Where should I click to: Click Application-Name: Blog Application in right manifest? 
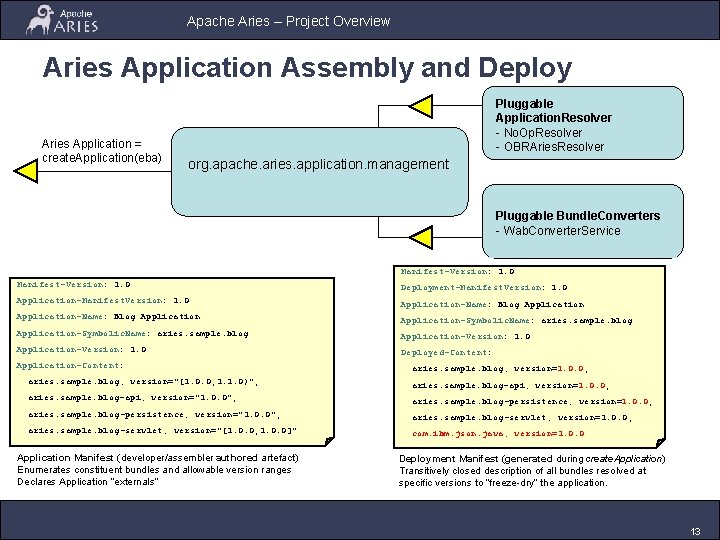pos(492,304)
